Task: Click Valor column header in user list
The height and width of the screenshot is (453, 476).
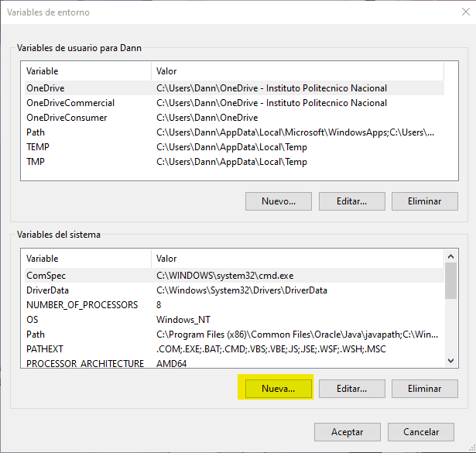Action: point(297,71)
